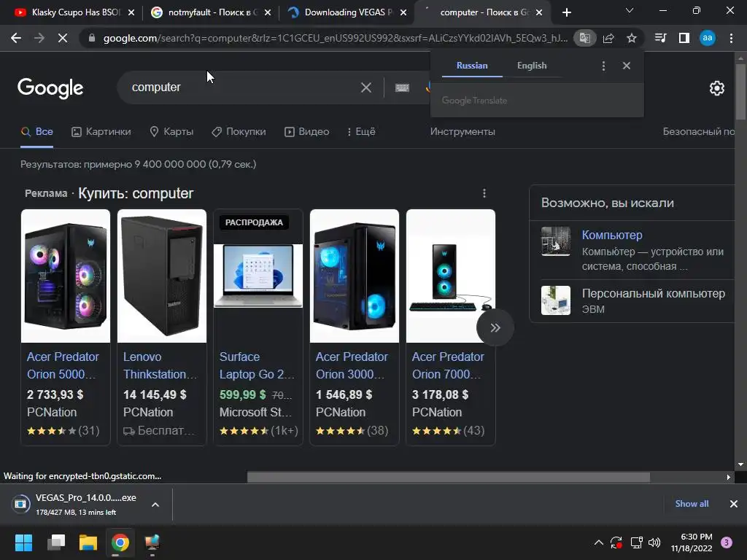
Task: Open Картинки search filter
Action: (x=101, y=132)
